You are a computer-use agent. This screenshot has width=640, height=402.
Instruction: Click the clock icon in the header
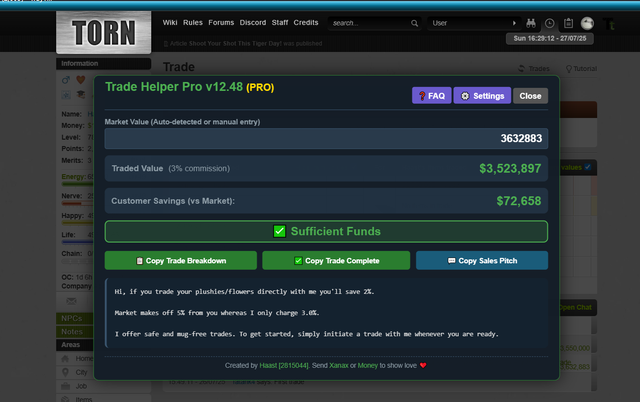click(x=549, y=23)
